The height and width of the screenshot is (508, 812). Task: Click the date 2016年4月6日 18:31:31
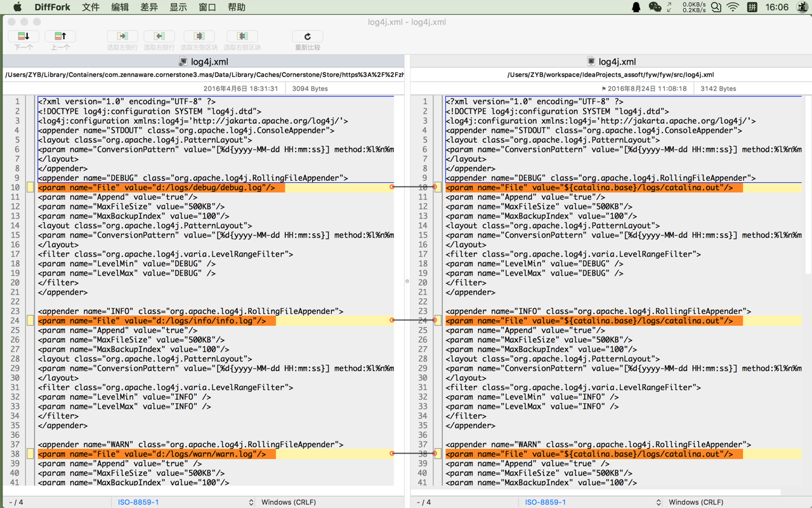tap(240, 89)
